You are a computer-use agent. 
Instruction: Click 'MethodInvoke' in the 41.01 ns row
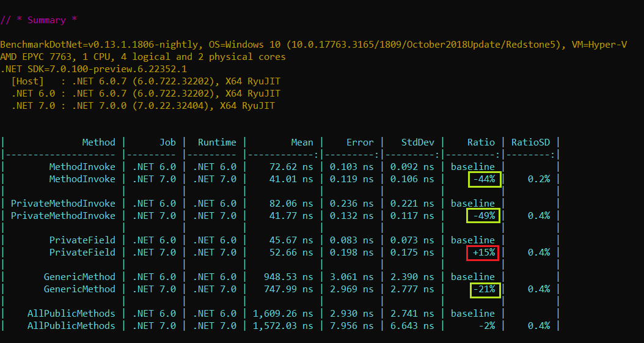pos(82,179)
